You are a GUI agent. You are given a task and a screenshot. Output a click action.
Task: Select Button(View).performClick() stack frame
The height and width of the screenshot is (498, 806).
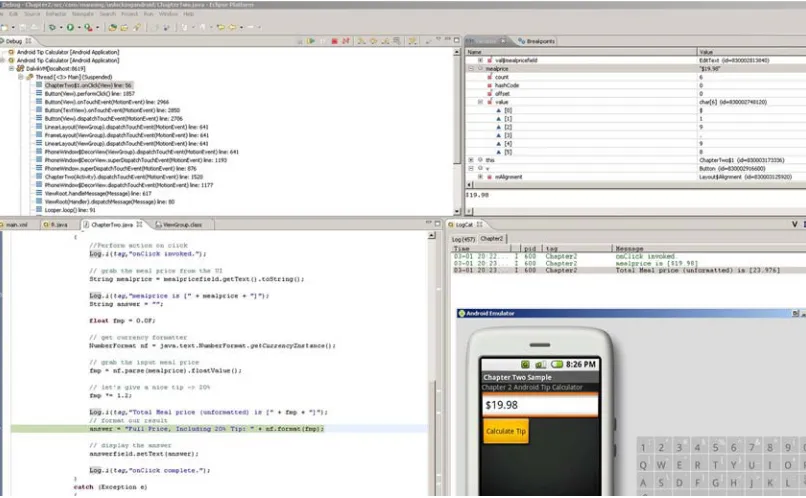(89, 94)
